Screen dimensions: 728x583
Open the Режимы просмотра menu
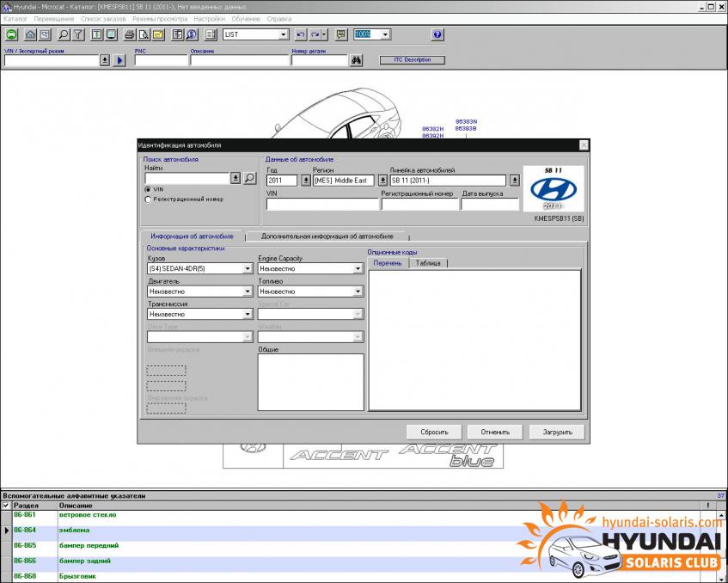pyautogui.click(x=160, y=19)
